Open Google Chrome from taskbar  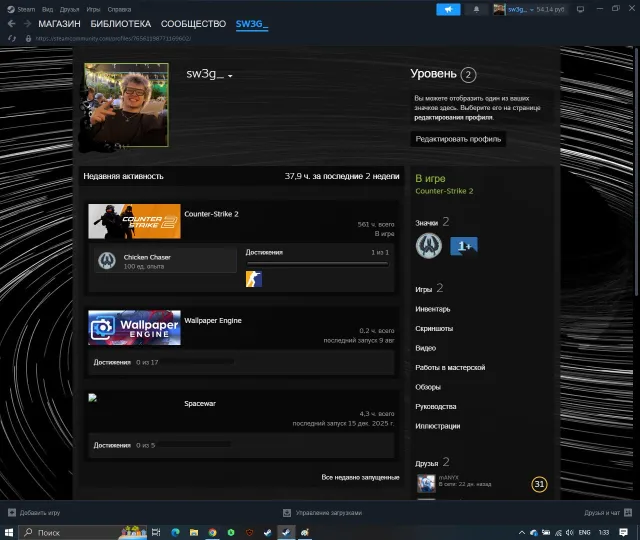click(x=212, y=532)
